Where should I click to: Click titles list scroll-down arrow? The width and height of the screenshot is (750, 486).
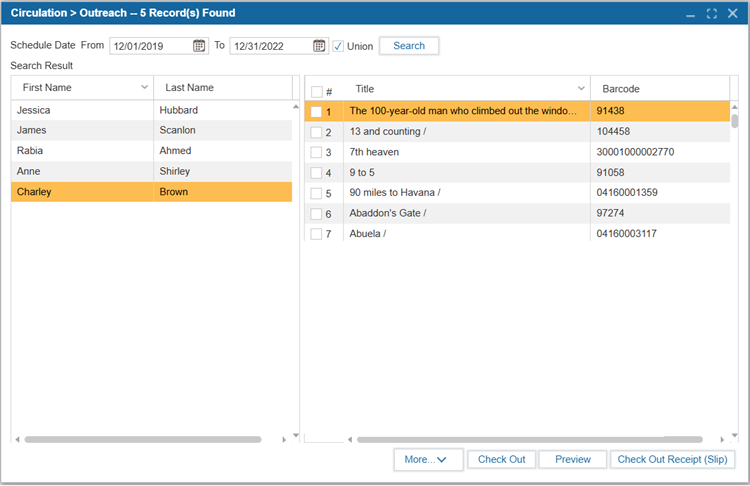pos(735,435)
